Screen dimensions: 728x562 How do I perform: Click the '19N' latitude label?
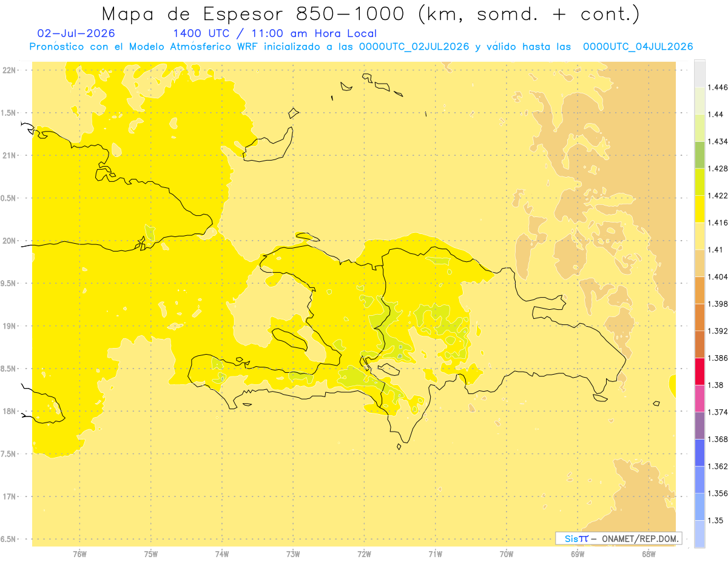[10, 326]
